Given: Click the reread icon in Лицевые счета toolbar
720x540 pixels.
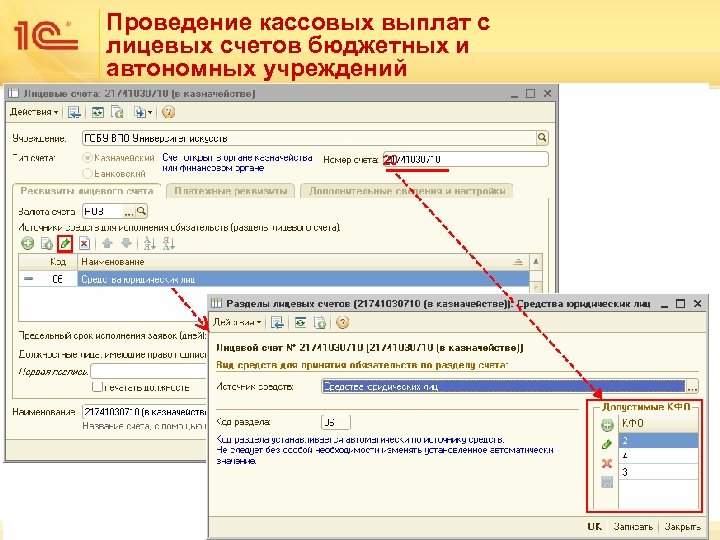Looking at the screenshot, I should coord(97,112).
